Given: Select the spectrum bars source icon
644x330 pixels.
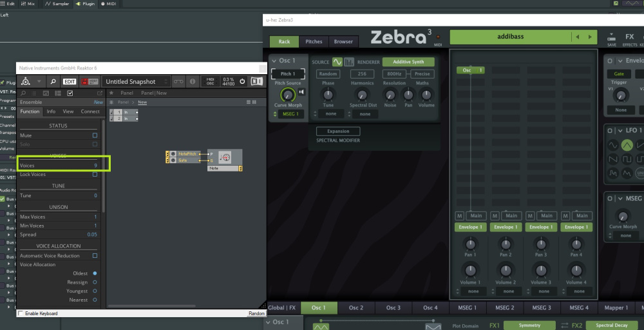Looking at the screenshot, I should (349, 62).
